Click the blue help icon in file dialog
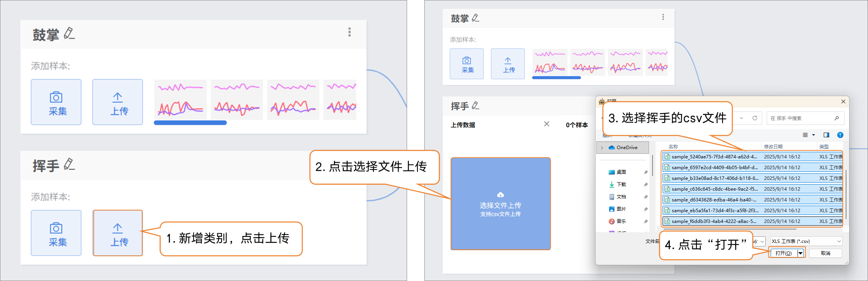 840,135
